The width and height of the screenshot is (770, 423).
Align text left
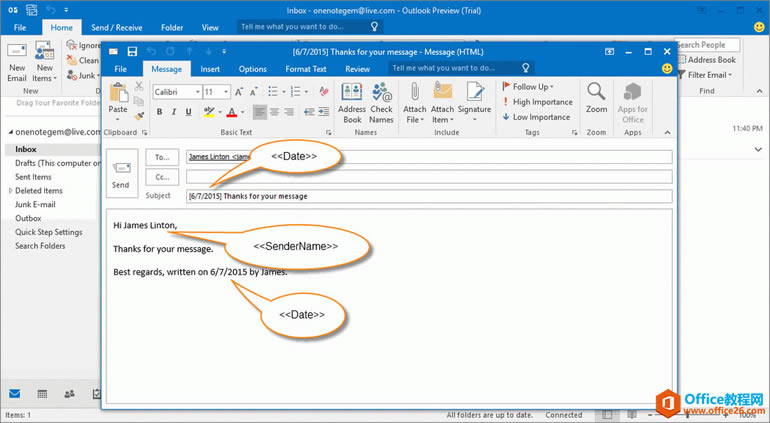(260, 112)
